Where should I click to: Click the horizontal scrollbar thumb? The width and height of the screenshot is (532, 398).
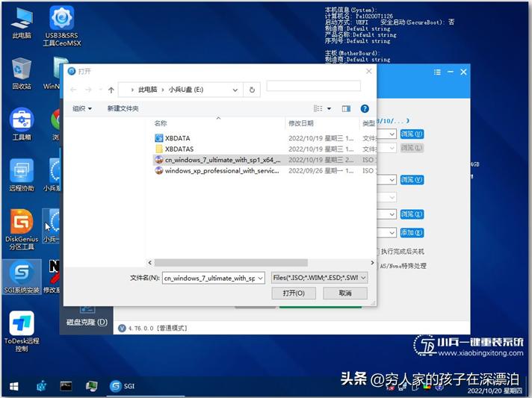pos(231,263)
